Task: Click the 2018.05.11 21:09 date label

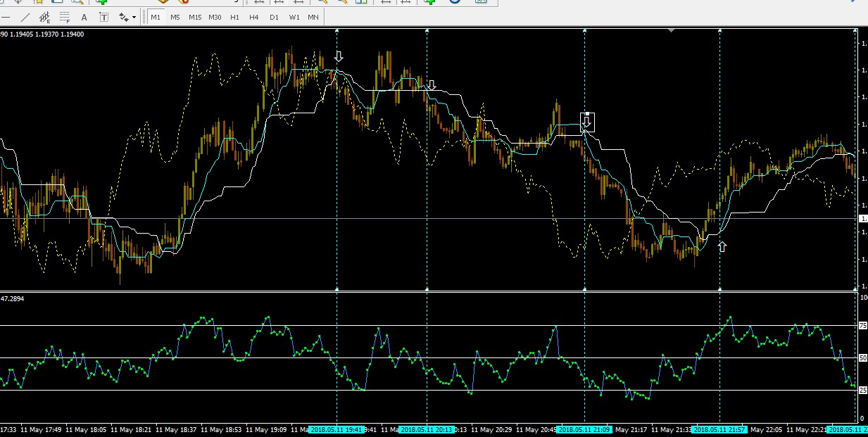Action: [584, 429]
